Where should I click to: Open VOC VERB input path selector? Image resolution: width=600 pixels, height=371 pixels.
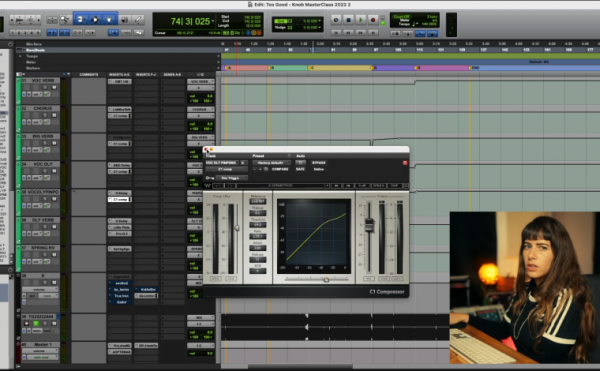200,81
